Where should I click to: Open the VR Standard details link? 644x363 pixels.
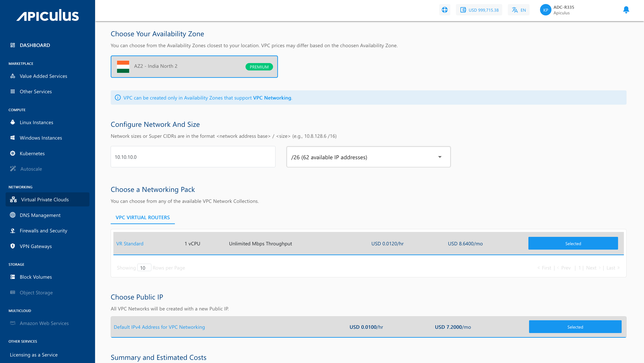129,243
